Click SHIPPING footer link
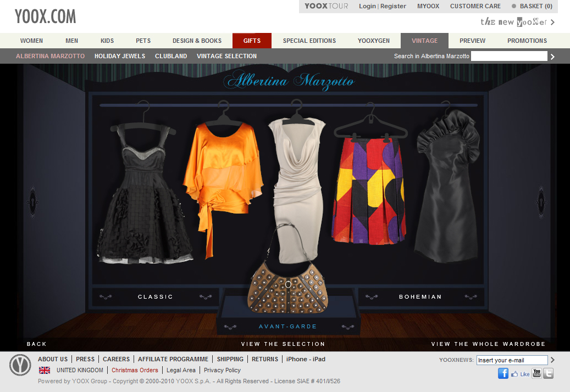Screen dimensions: 570x392 tap(230, 359)
